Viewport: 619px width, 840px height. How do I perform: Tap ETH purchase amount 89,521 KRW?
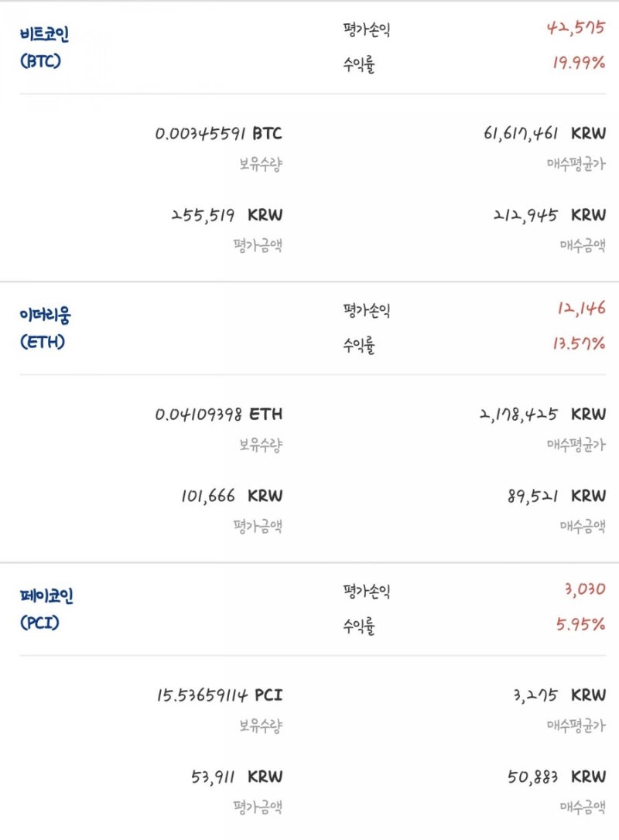[x=557, y=496]
